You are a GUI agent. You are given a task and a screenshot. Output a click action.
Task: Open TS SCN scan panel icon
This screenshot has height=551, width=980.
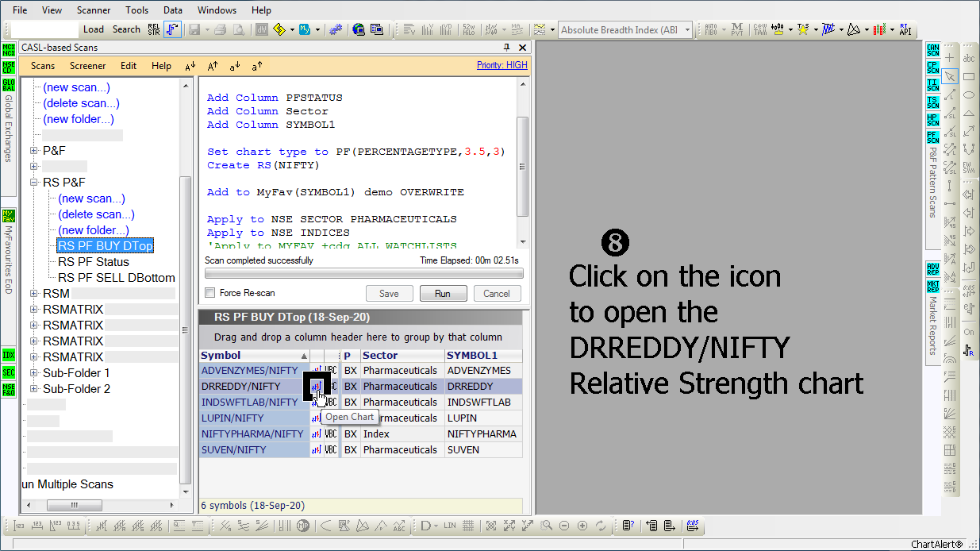tap(932, 103)
